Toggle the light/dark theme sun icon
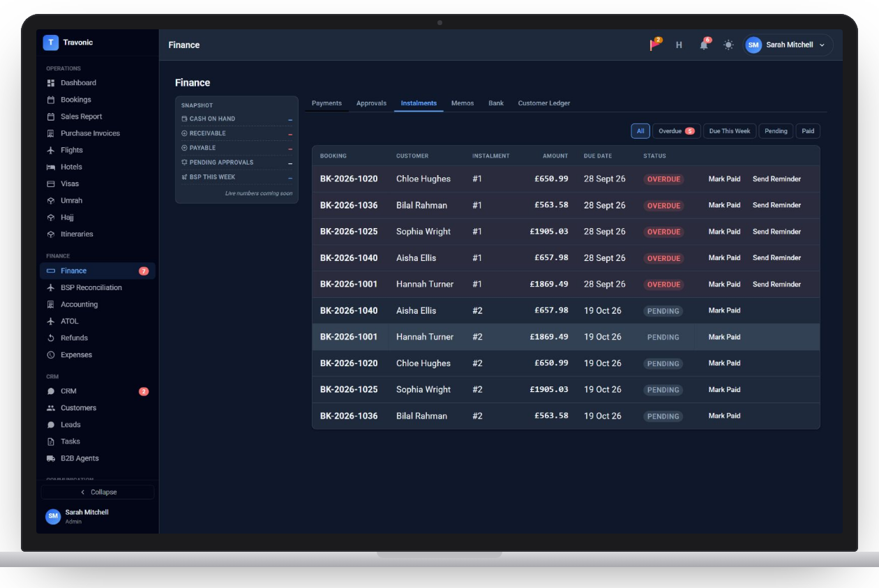 [728, 45]
